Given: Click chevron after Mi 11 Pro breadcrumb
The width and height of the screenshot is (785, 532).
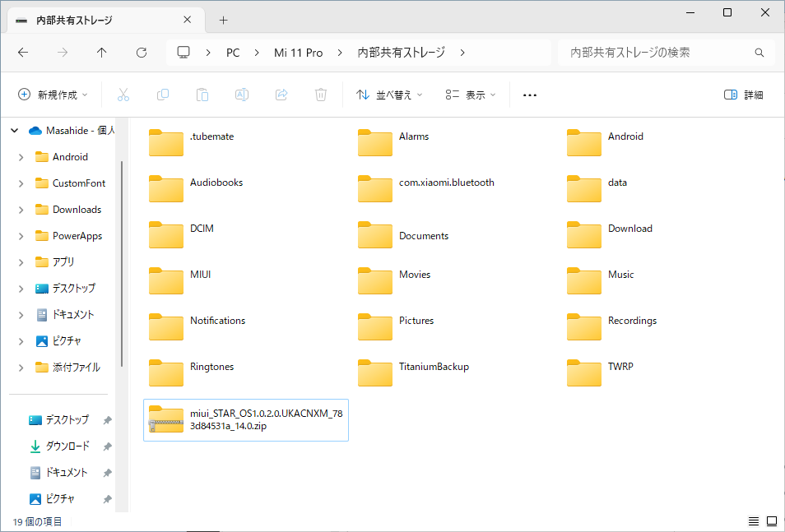Looking at the screenshot, I should coord(340,53).
